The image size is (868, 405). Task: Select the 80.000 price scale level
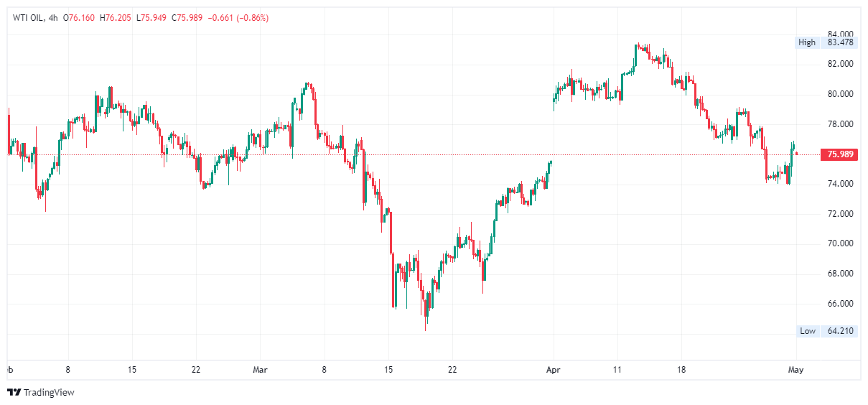coord(840,94)
